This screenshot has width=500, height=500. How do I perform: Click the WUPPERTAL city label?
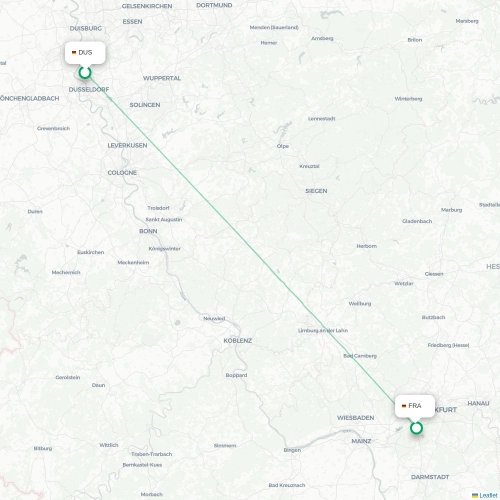162,78
